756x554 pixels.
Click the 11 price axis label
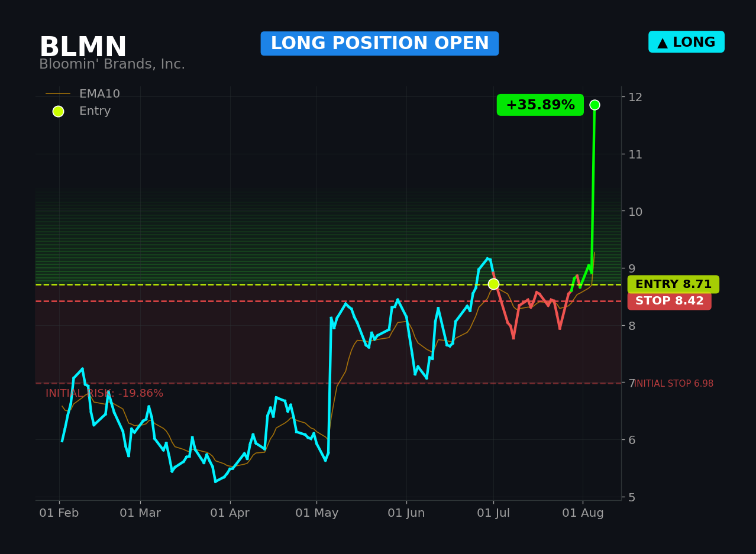click(x=635, y=154)
